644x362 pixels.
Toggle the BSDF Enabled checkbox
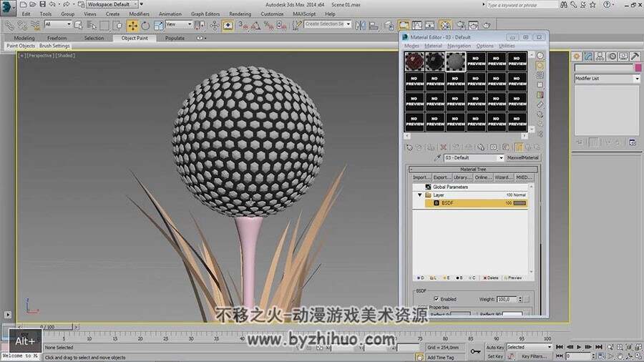pyautogui.click(x=436, y=299)
